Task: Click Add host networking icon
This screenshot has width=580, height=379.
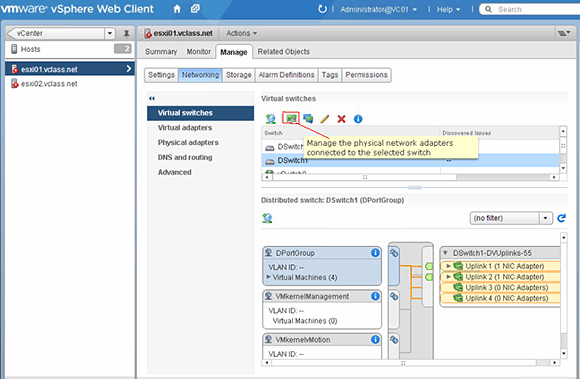Action: (x=271, y=119)
